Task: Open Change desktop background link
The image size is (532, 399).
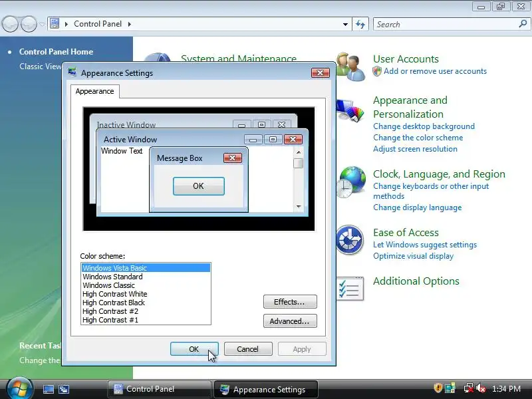Action: pos(424,126)
